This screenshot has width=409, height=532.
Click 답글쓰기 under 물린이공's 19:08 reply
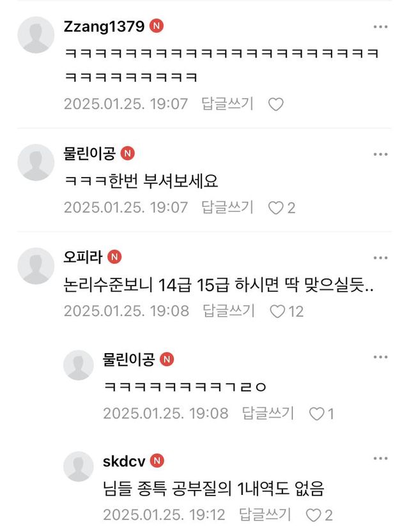pos(268,413)
